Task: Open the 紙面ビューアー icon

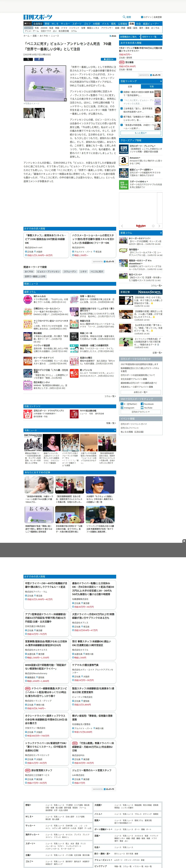Action: pos(124,173)
